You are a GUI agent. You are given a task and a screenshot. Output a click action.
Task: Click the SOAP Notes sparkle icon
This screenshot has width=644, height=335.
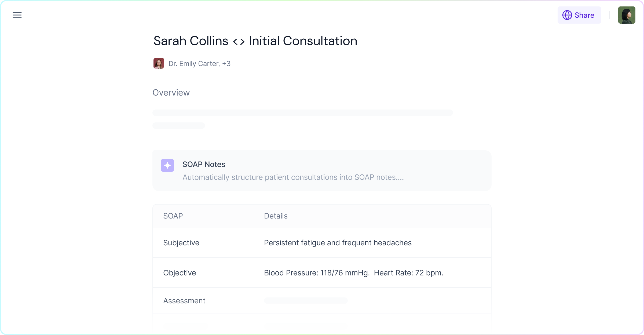point(167,165)
